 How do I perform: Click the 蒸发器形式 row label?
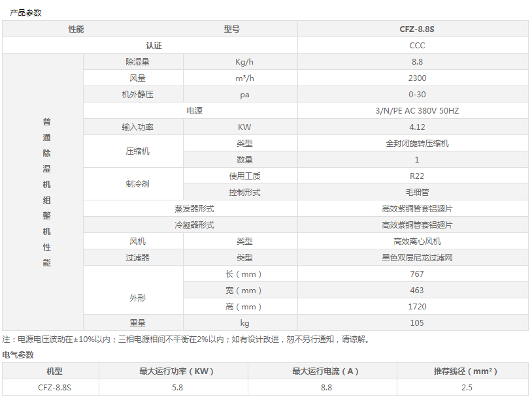coord(194,209)
